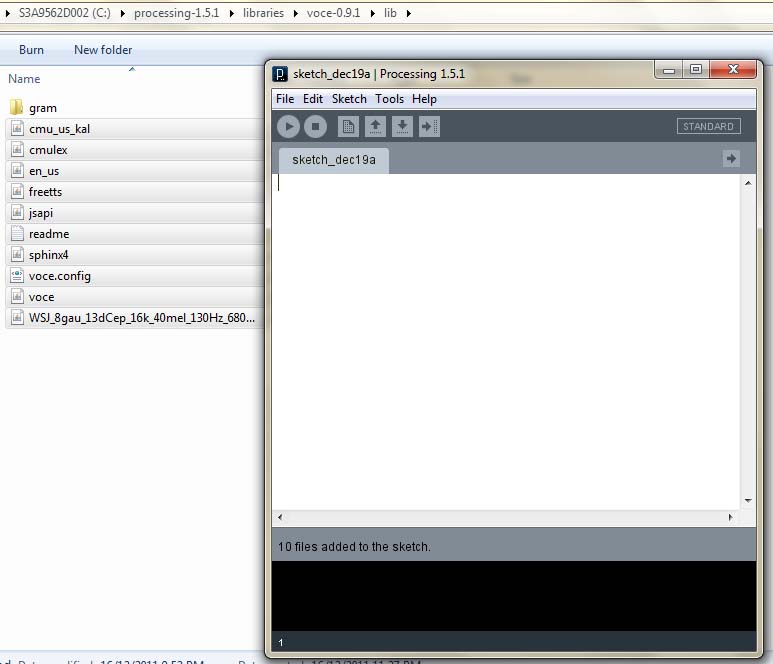Export the applet from the toolbar
The height and width of the screenshot is (664, 773).
pos(429,127)
